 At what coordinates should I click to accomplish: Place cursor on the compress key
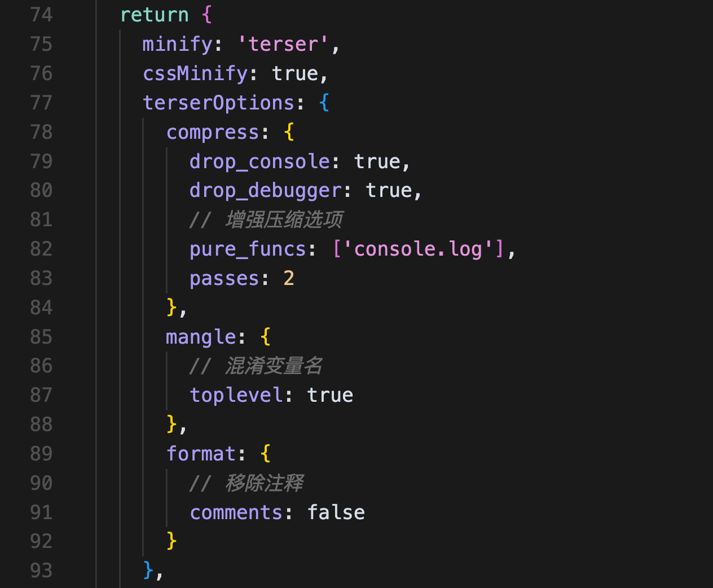tap(213, 132)
